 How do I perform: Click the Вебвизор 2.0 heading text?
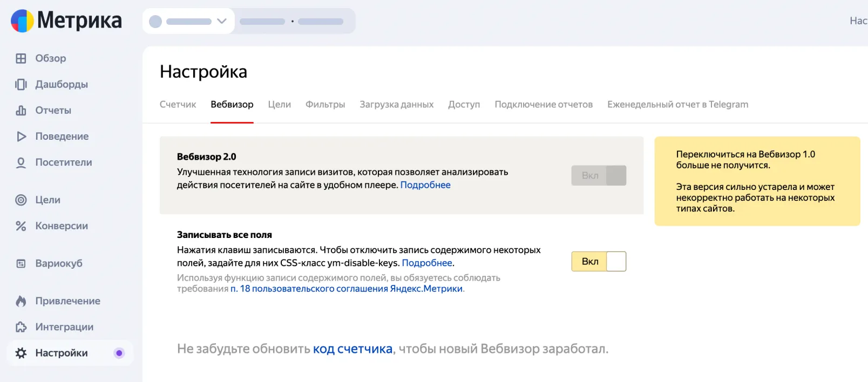coord(207,156)
